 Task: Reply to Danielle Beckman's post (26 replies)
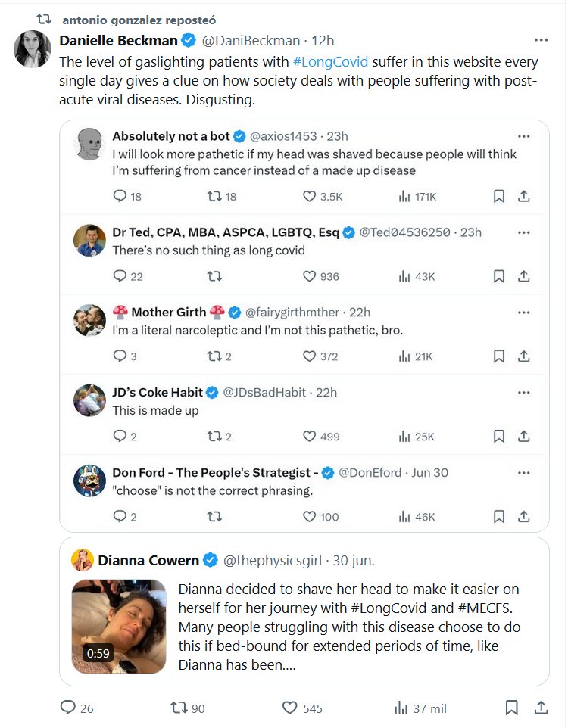click(x=68, y=708)
